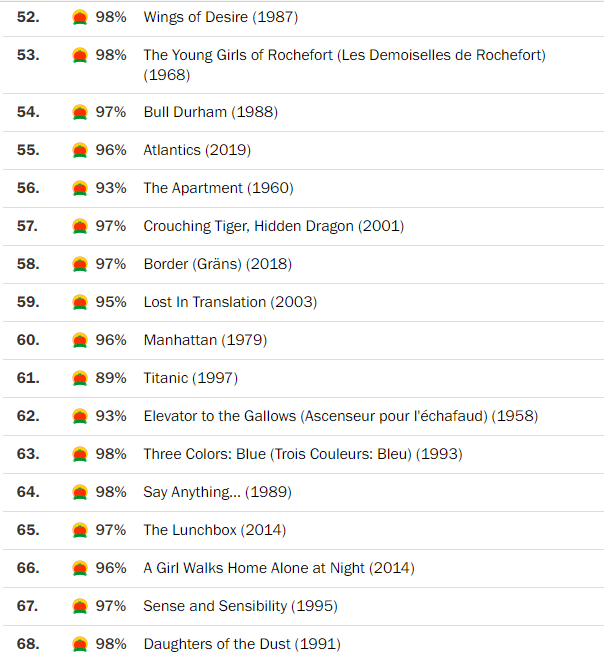
Task: Open Crouching Tiger, Hidden Dragon (2001)
Action: pos(273,226)
